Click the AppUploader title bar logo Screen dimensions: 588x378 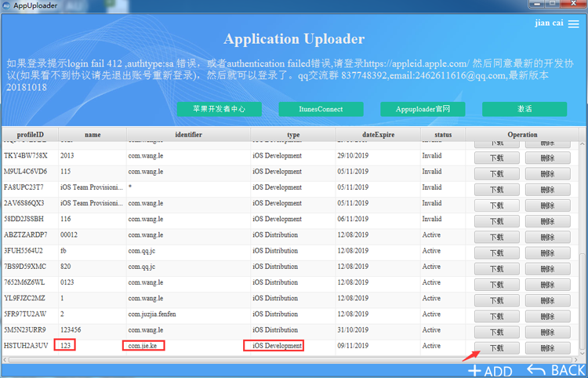pos(6,5)
